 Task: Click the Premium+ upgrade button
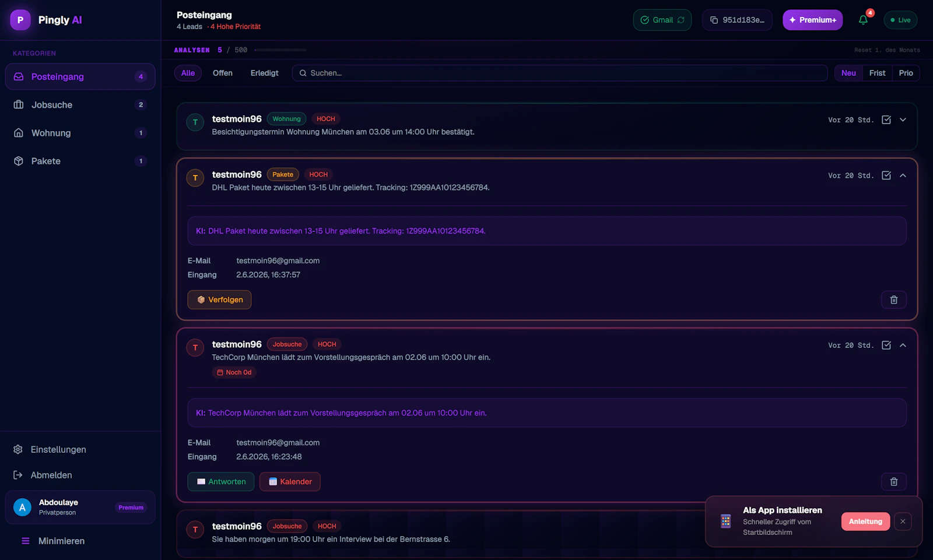click(x=812, y=20)
